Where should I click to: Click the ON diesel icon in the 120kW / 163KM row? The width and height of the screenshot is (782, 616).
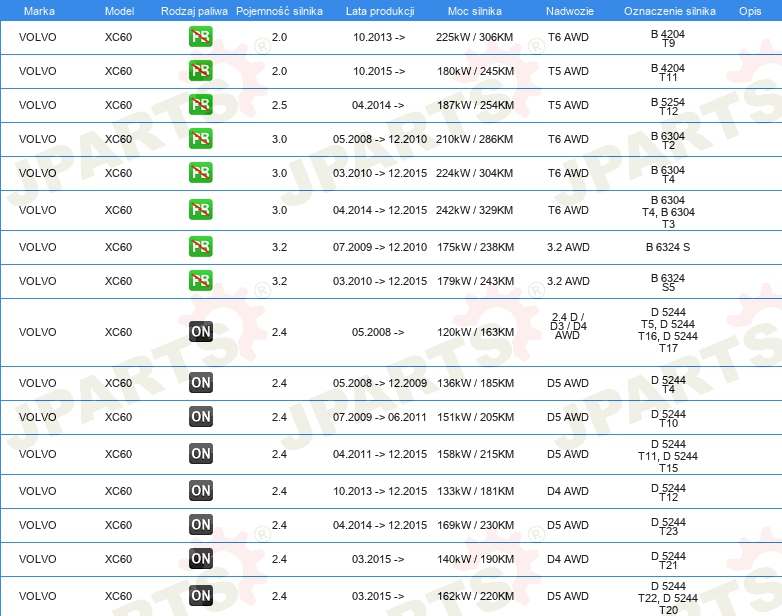point(201,332)
